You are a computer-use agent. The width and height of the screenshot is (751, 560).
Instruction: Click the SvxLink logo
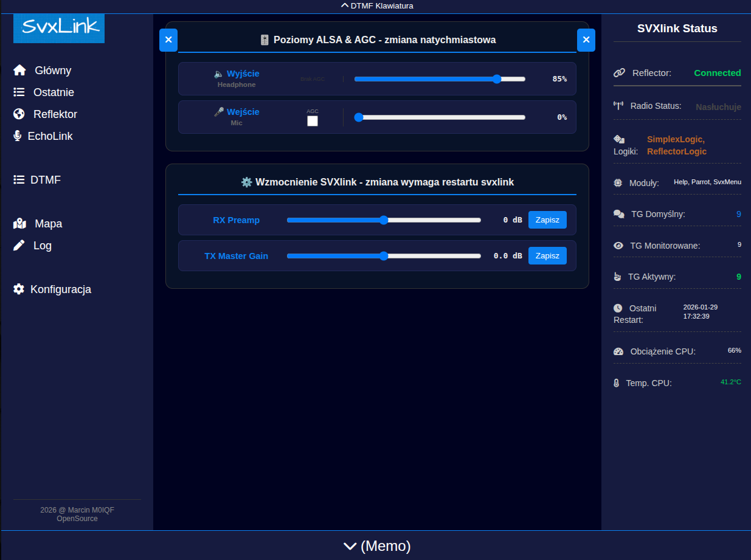[x=59, y=28]
